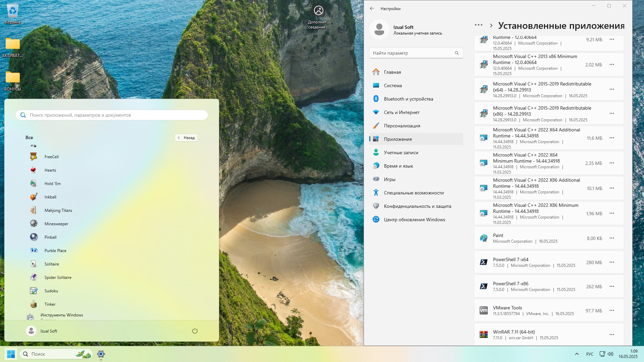This screenshot has height=362, width=644.
Task: Click the power button in Start menu
Action: point(195,331)
